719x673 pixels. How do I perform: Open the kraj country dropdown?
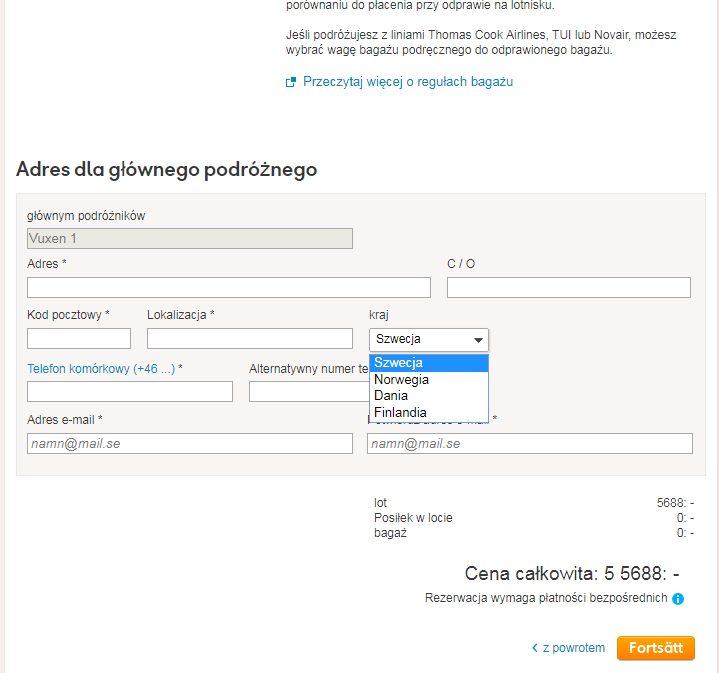pyautogui.click(x=429, y=340)
